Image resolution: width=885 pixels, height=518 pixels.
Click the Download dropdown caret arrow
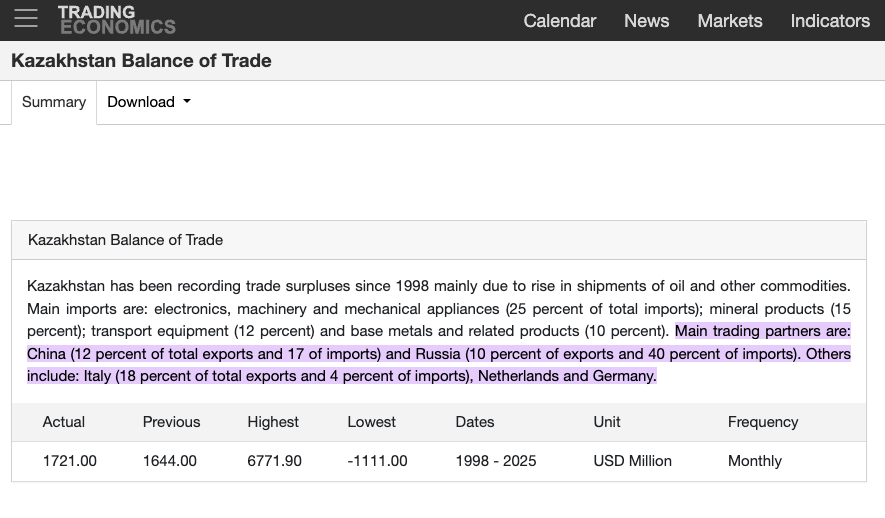coord(187,102)
